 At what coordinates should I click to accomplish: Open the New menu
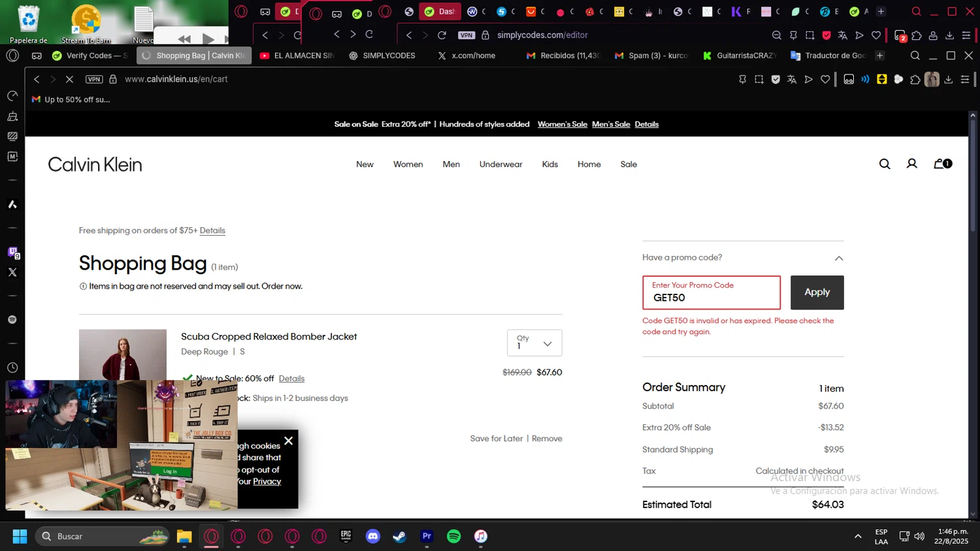(365, 165)
